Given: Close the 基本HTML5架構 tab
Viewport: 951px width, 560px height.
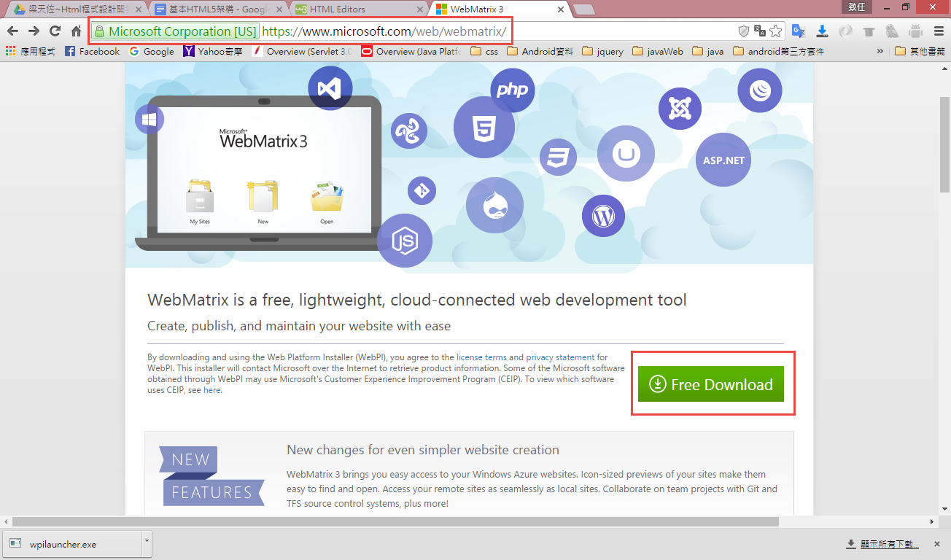Looking at the screenshot, I should tap(279, 9).
